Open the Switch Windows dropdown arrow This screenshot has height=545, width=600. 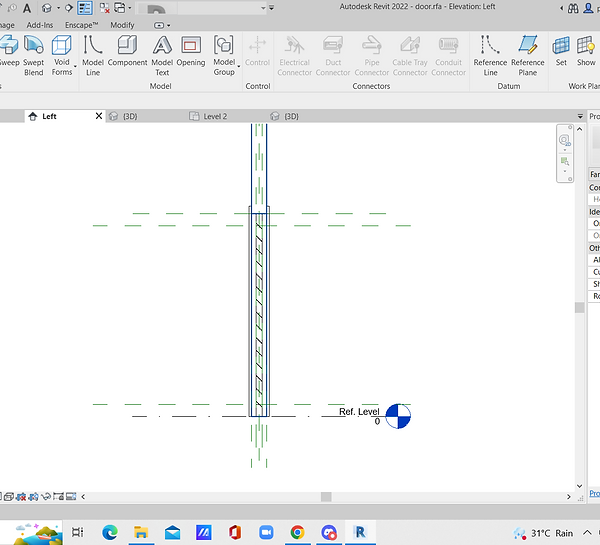click(x=130, y=8)
